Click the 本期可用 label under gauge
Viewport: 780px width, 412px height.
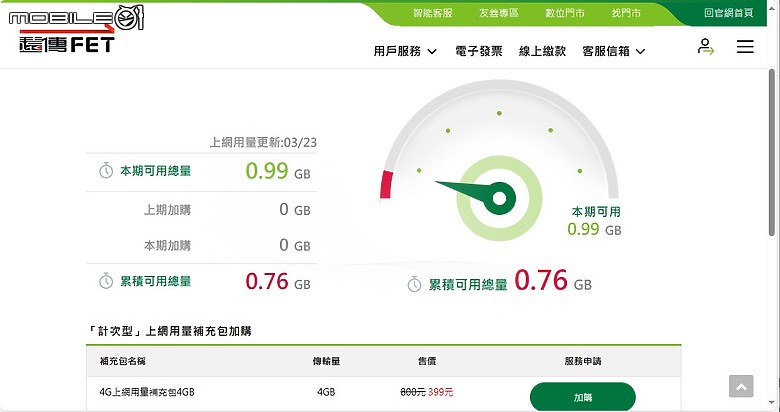(596, 212)
